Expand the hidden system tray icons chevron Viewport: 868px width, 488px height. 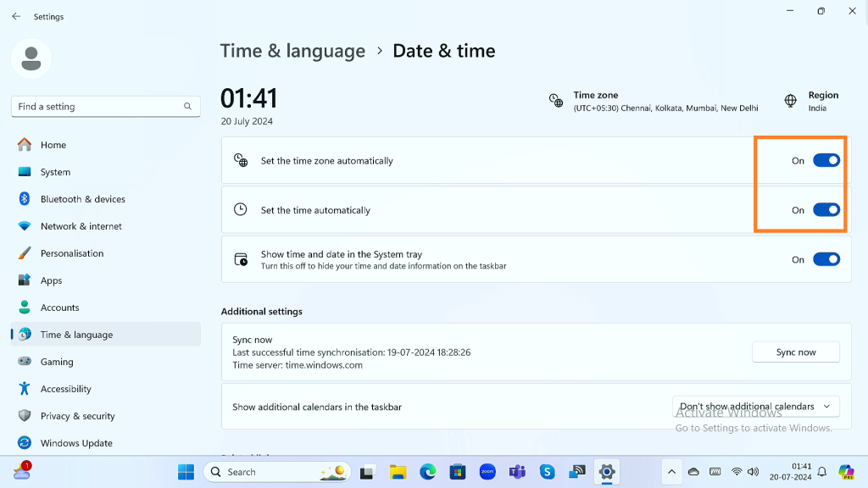click(x=671, y=472)
